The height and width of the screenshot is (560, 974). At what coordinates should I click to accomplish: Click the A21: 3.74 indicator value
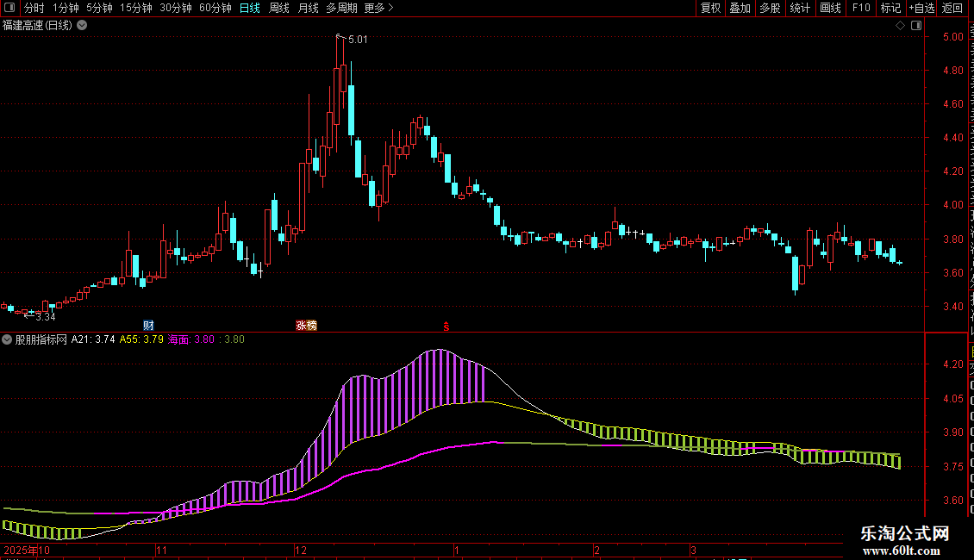tap(93, 339)
